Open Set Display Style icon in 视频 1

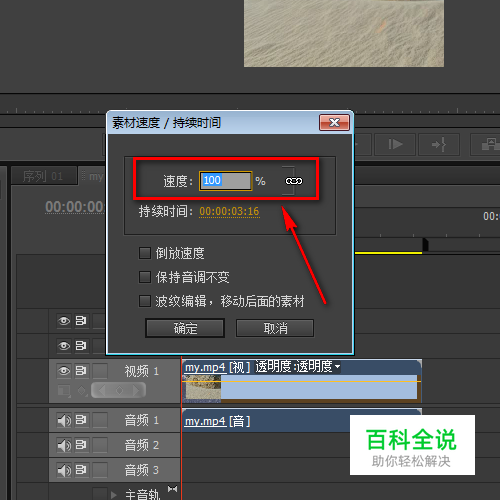point(64,391)
